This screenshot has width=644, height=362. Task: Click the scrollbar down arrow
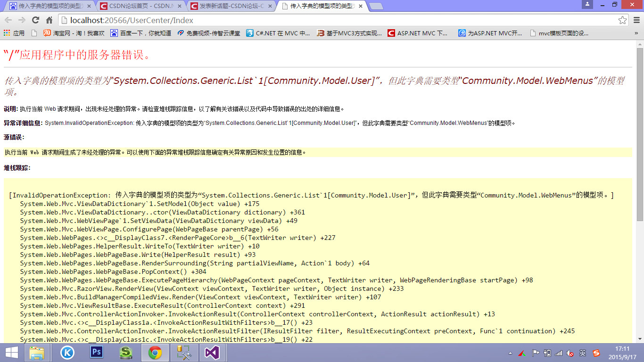(640, 339)
